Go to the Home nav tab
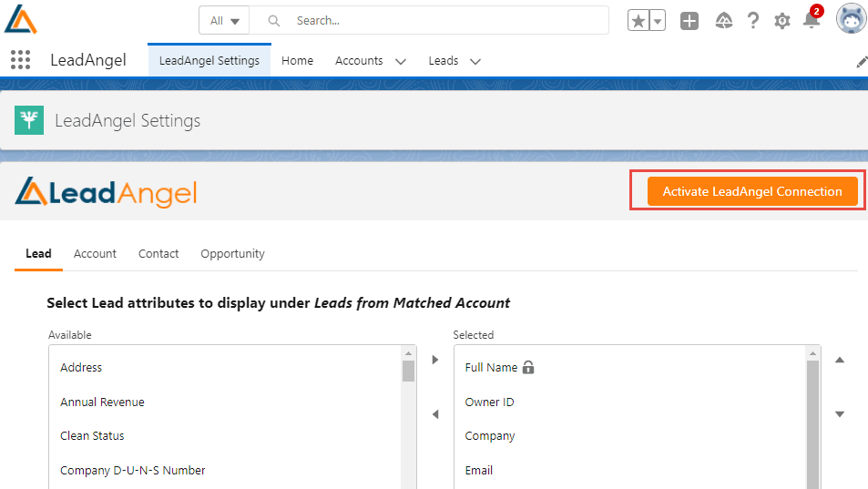 point(297,60)
